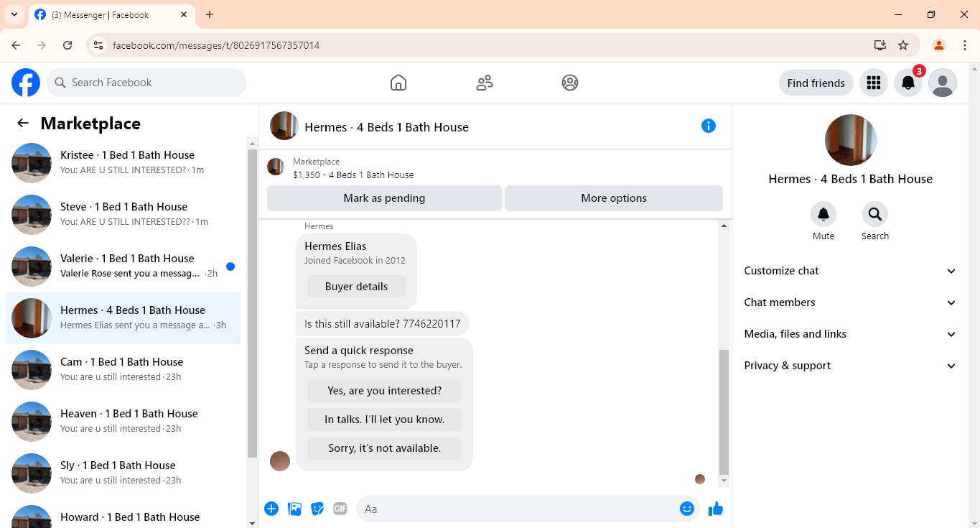Open Kristee 1 Bed 1 Bath House chat
Viewport: 980px width, 528px height.
123,163
